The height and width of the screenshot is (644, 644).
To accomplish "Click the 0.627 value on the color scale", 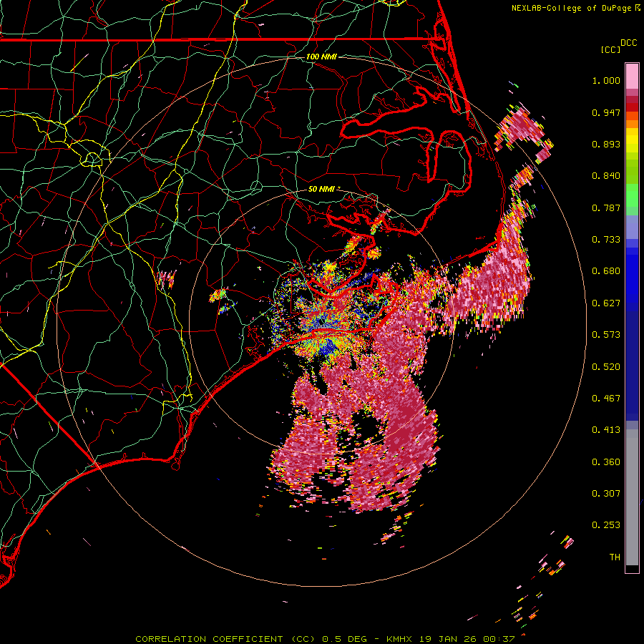I will (606, 303).
